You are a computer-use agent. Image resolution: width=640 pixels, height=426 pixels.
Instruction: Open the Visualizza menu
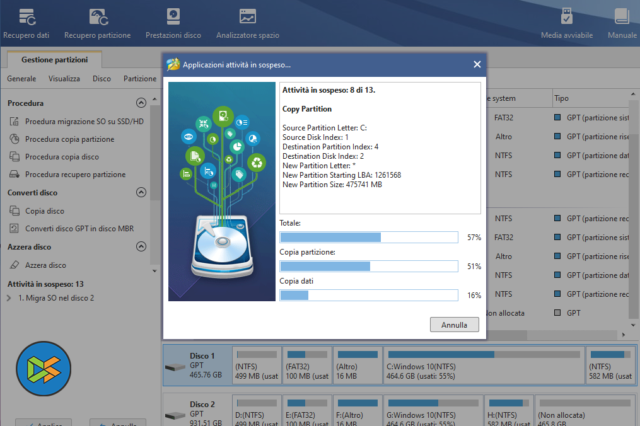pyautogui.click(x=64, y=78)
